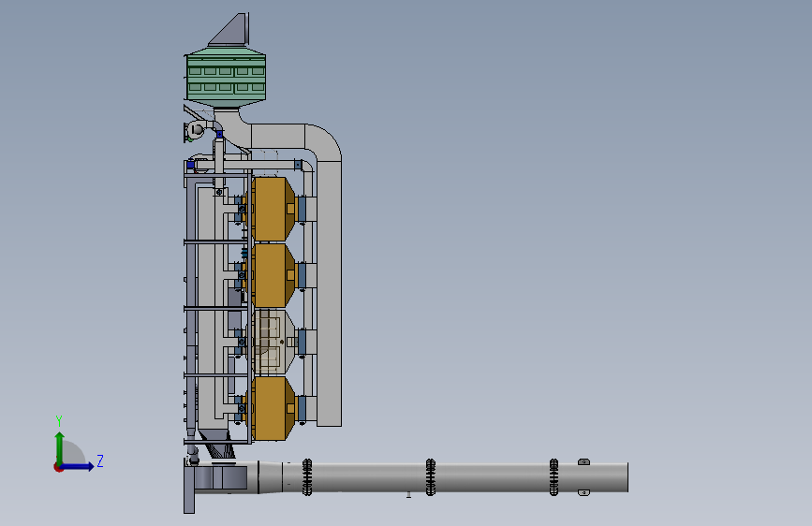
Task: Pick the tall vertical gray duct right of the hoppers
Action: pos(329,293)
